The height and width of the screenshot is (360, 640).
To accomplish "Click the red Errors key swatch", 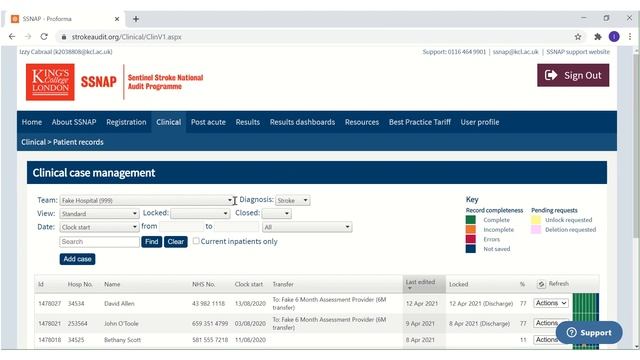I will click(471, 239).
